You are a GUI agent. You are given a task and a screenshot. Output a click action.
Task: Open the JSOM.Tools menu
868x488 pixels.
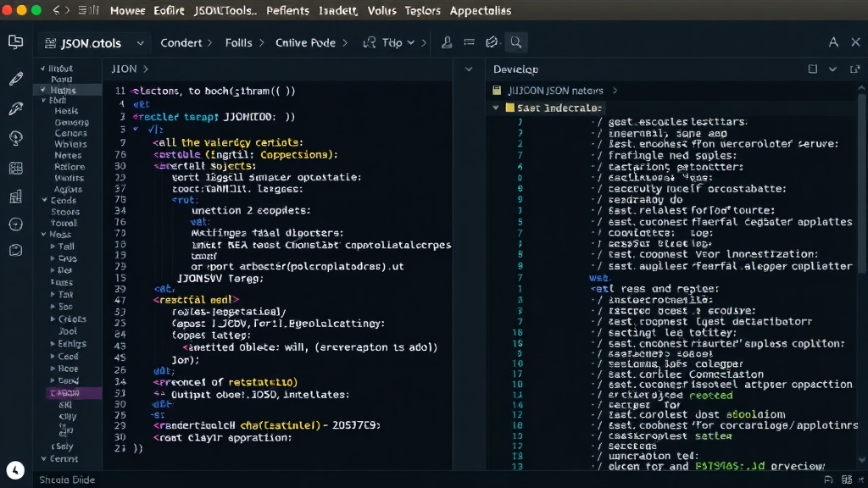pyautogui.click(x=225, y=10)
